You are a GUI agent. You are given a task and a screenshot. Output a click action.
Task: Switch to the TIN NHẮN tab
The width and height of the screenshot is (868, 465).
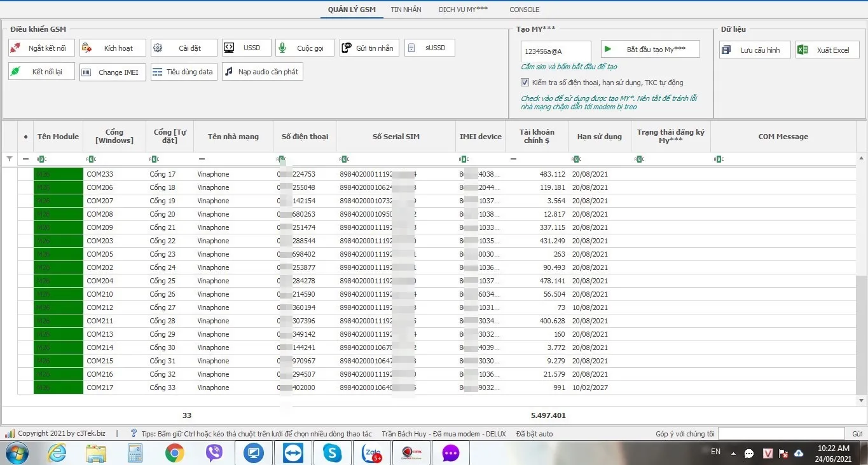point(406,10)
